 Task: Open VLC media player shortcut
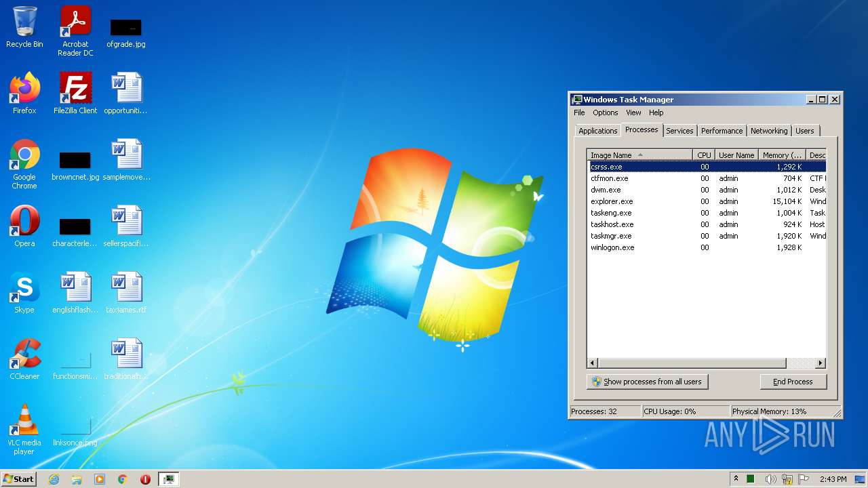(x=24, y=430)
